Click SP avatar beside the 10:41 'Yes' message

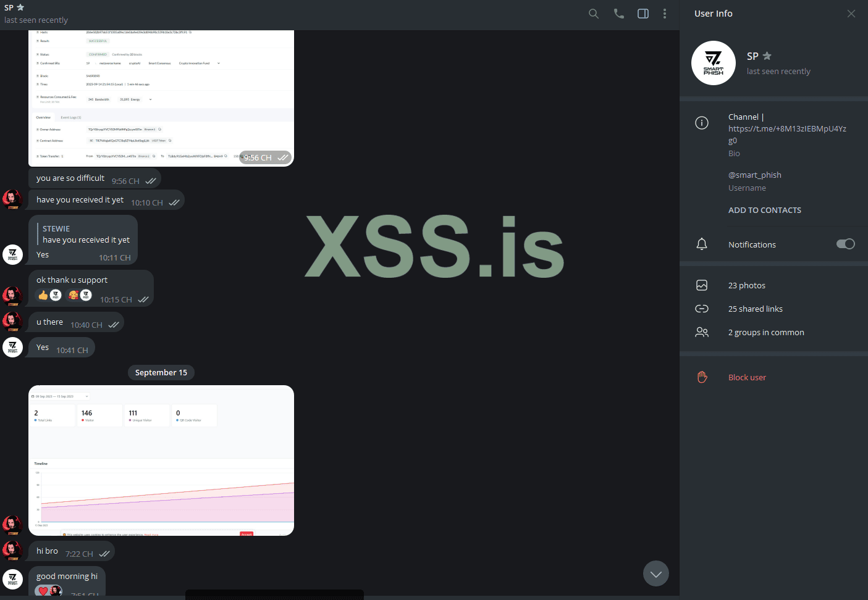[x=12, y=347]
